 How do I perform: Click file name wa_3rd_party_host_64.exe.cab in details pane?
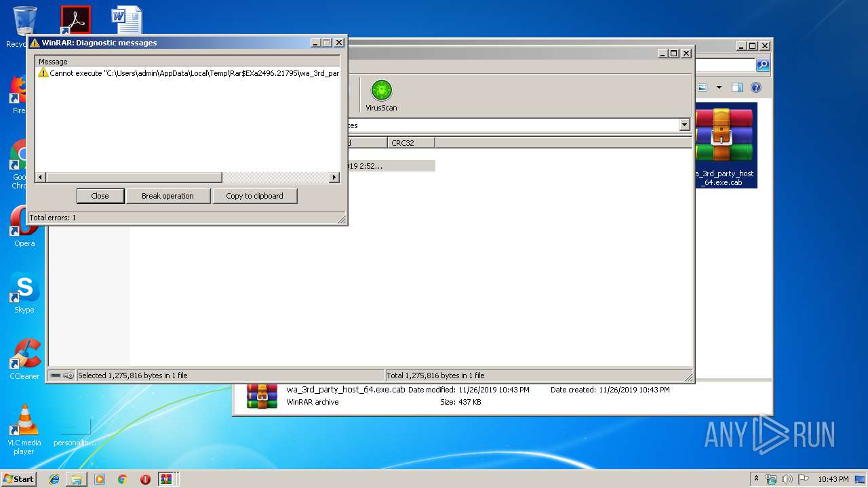[346, 390]
